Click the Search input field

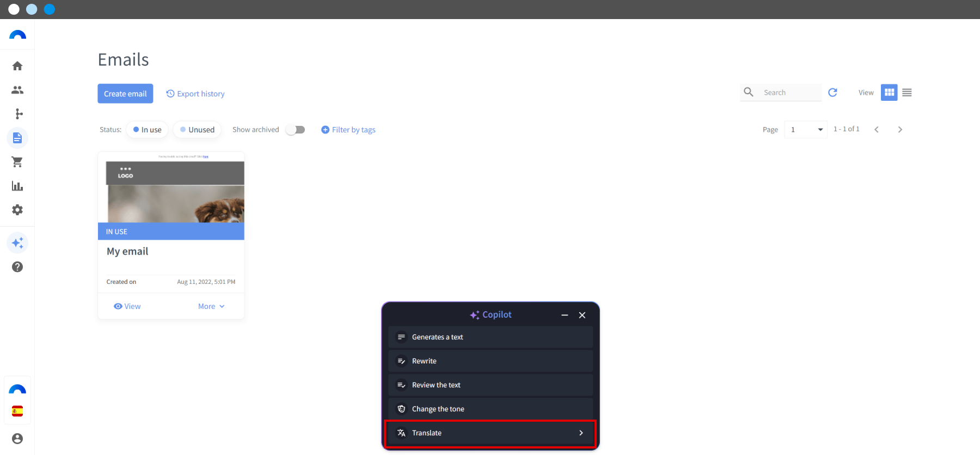(791, 93)
